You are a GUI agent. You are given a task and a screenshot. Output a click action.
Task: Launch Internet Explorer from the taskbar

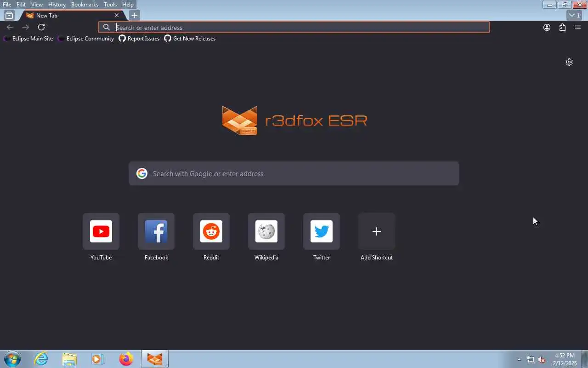41,359
